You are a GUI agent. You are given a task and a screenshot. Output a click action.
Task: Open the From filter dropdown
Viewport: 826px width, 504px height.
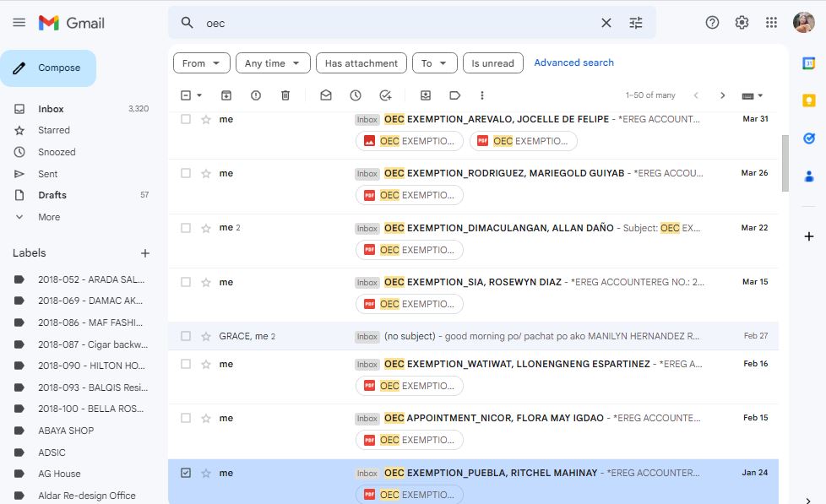click(202, 63)
